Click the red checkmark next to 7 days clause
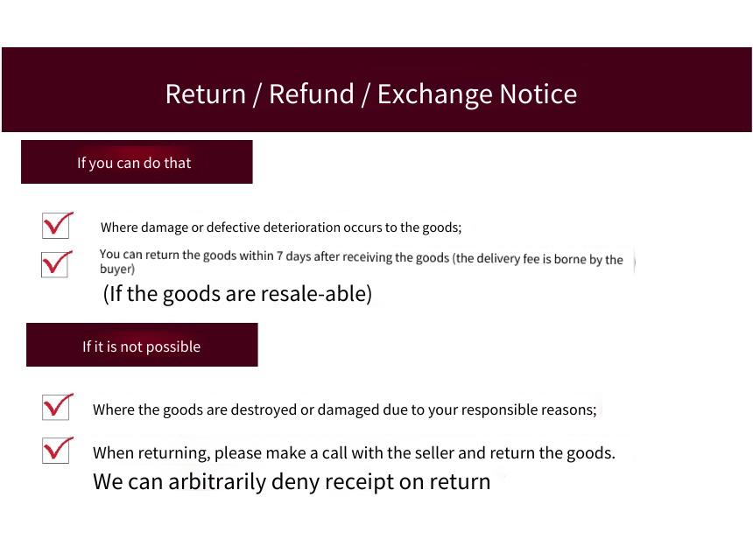Screen dimensions: 753x560 [57, 262]
